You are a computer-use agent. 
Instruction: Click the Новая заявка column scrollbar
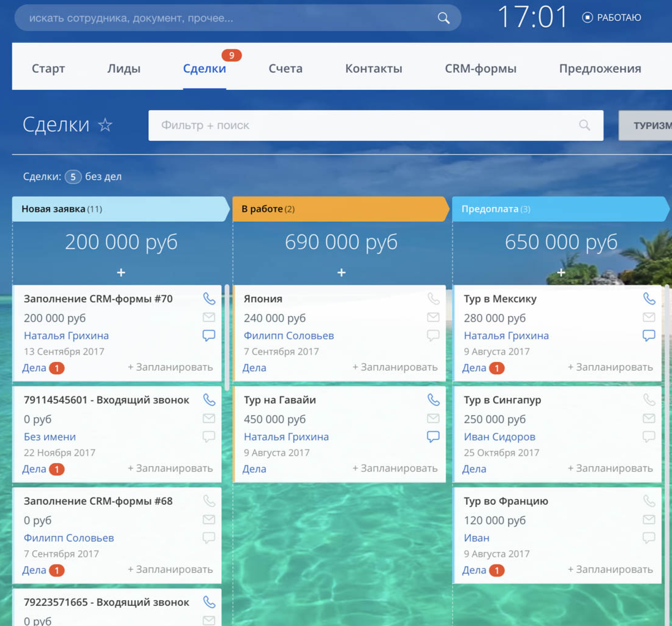(x=227, y=336)
